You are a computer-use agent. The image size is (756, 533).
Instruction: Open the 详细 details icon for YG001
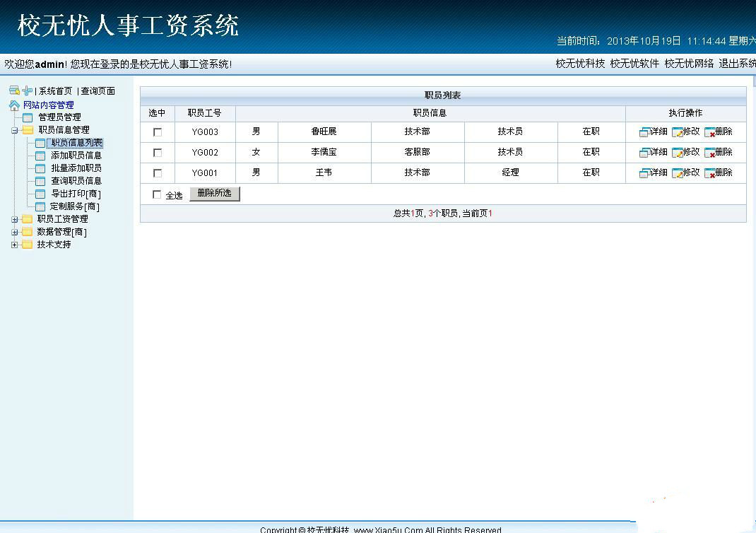(x=644, y=173)
